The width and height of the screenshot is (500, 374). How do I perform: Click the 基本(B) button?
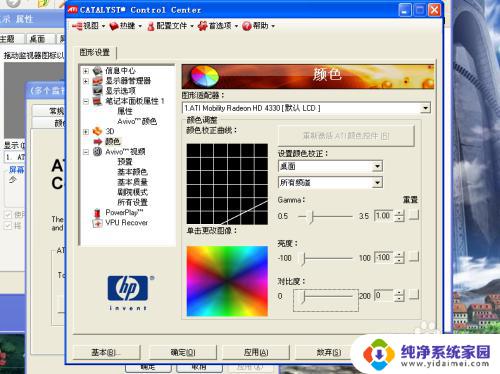coord(106,352)
